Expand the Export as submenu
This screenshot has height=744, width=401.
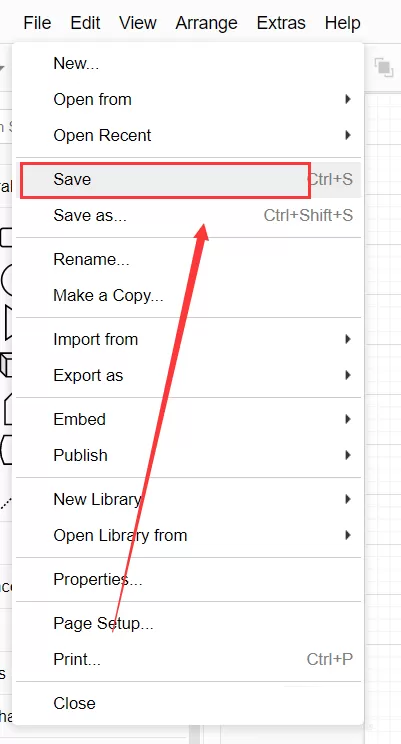coord(188,375)
